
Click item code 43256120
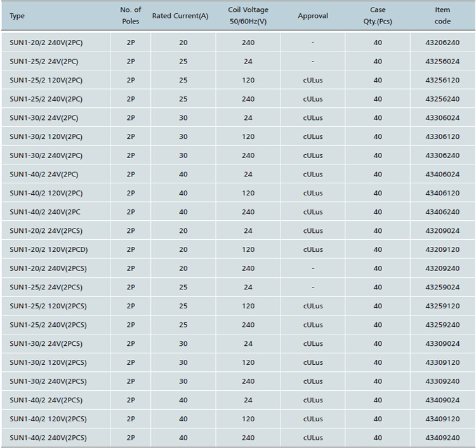tap(442, 80)
